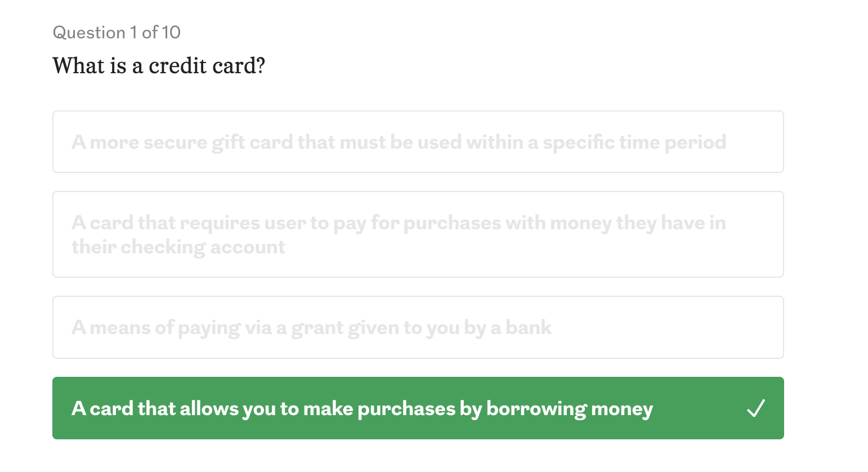Click the fourth answer with the checkmark

coord(418,408)
